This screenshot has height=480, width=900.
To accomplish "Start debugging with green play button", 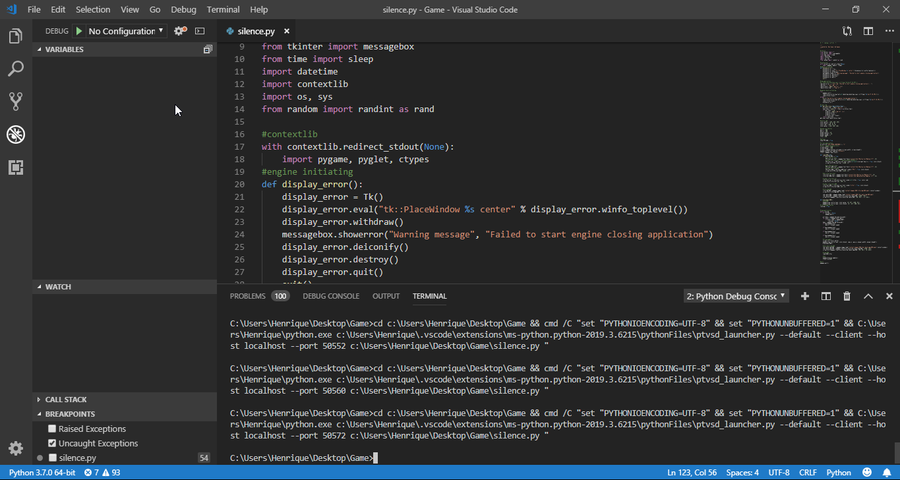I will 79,31.
